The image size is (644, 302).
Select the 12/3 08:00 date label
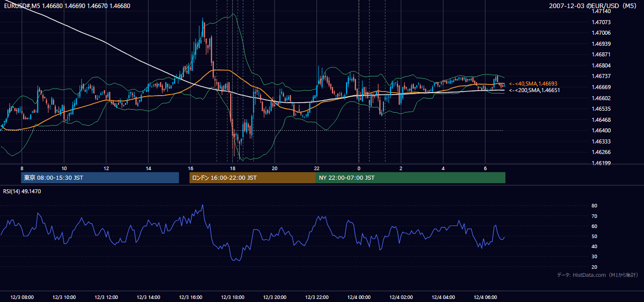click(22, 297)
